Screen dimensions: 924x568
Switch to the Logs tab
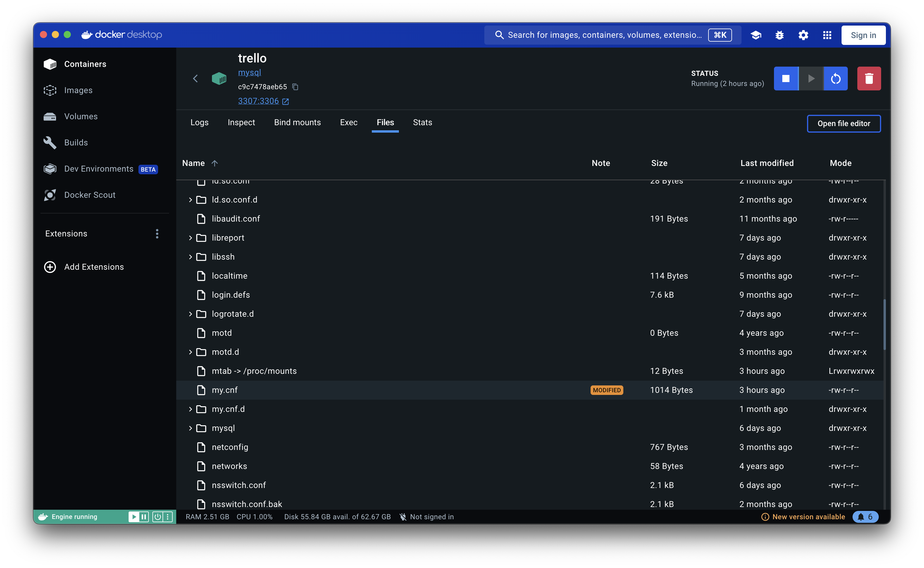(199, 123)
